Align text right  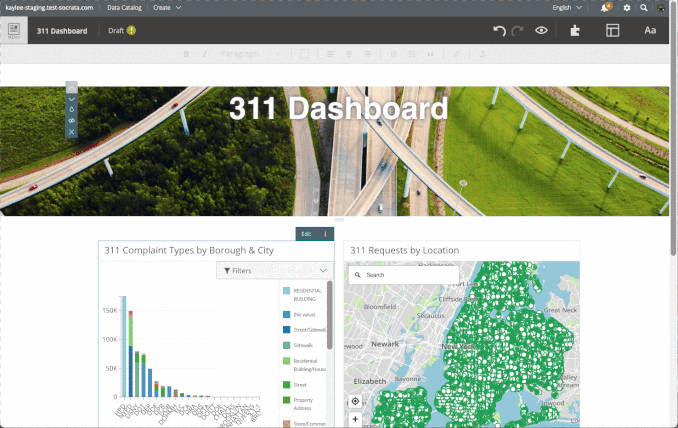coord(368,54)
